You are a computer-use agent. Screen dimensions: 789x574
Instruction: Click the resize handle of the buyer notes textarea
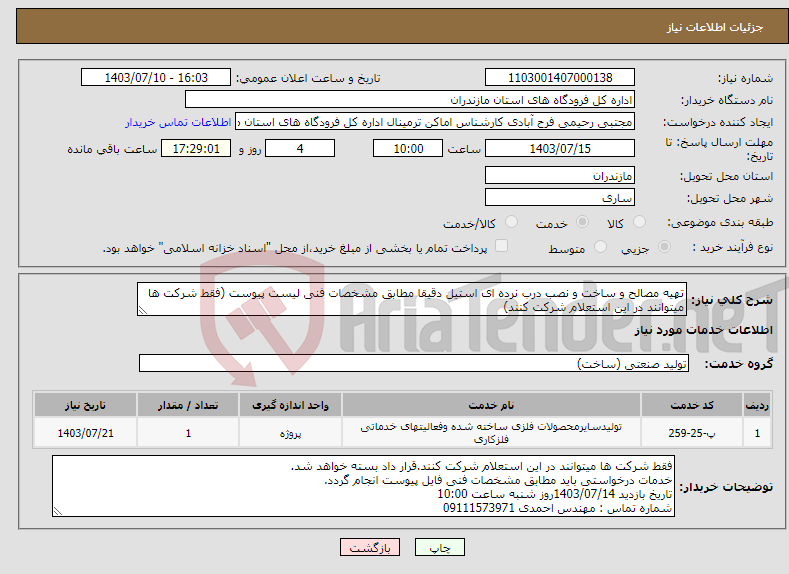click(58, 511)
